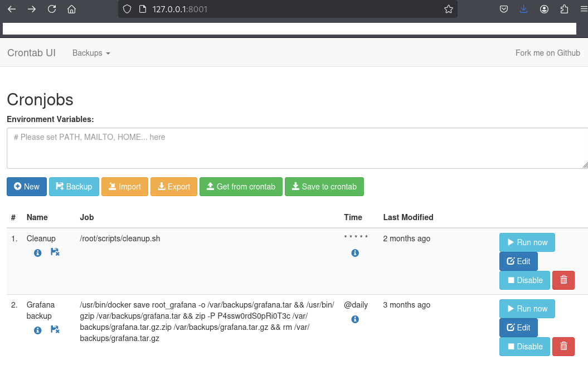Create a New cronjob
The width and height of the screenshot is (588, 365).
pos(27,187)
